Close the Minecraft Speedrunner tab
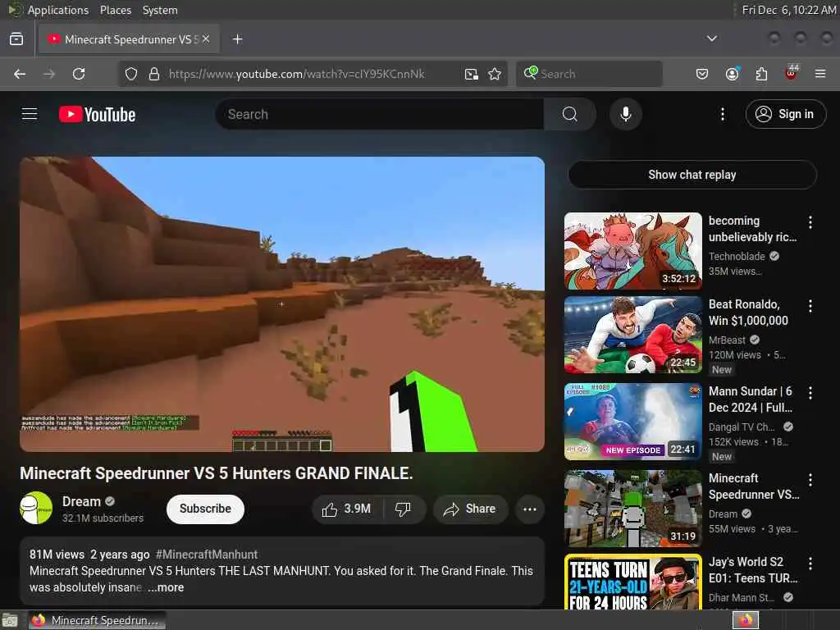Viewport: 840px width, 630px height. click(x=206, y=39)
